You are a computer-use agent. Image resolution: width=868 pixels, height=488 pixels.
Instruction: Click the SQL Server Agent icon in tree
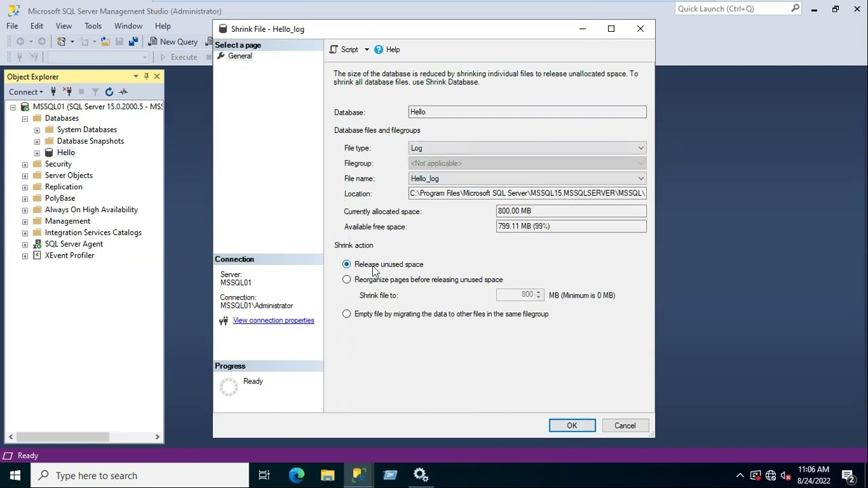pos(37,245)
